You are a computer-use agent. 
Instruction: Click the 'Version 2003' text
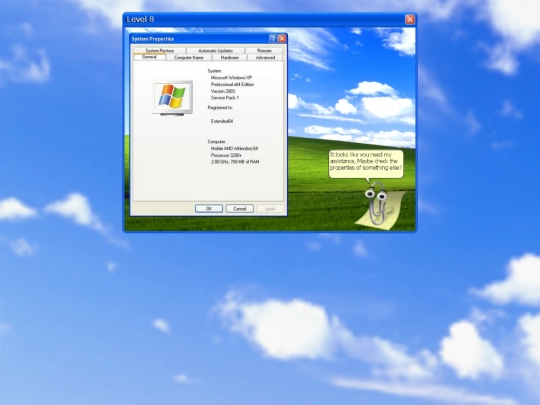tap(223, 91)
